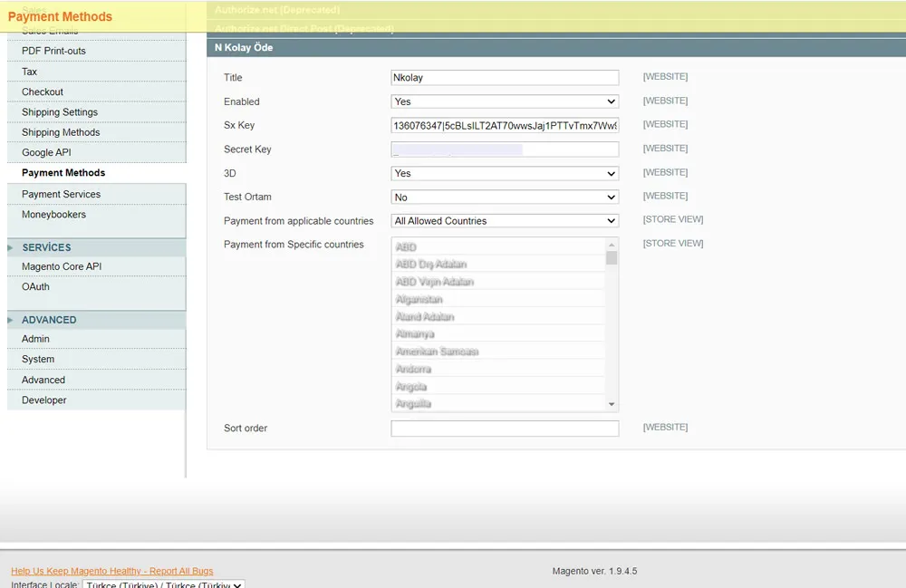This screenshot has height=588, width=906.
Task: Expand Payment from applicable countries dropdown
Action: click(x=505, y=221)
